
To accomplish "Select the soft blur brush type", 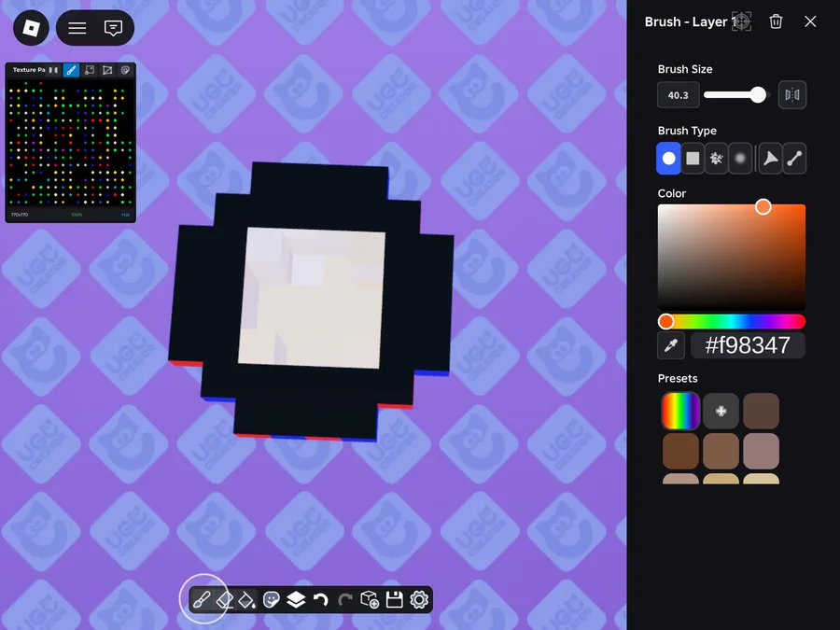I will 740,159.
